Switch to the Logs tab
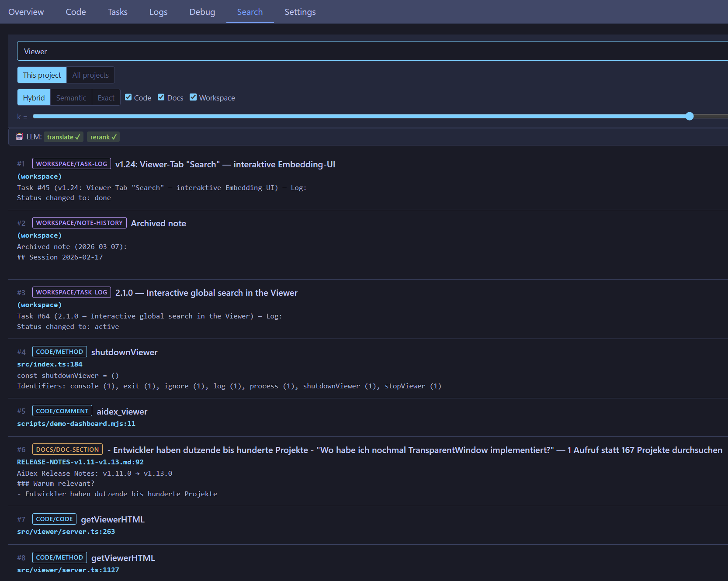This screenshot has height=581, width=728. point(159,12)
